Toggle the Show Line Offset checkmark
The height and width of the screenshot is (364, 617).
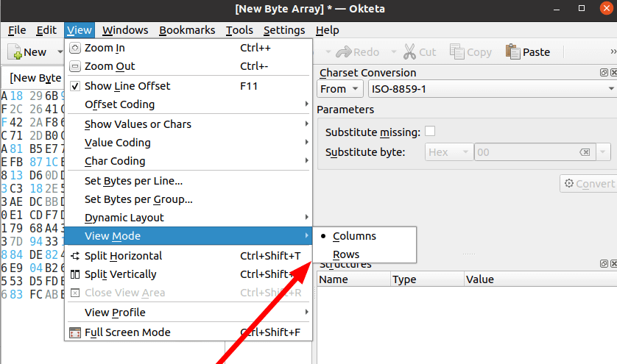[x=75, y=86]
